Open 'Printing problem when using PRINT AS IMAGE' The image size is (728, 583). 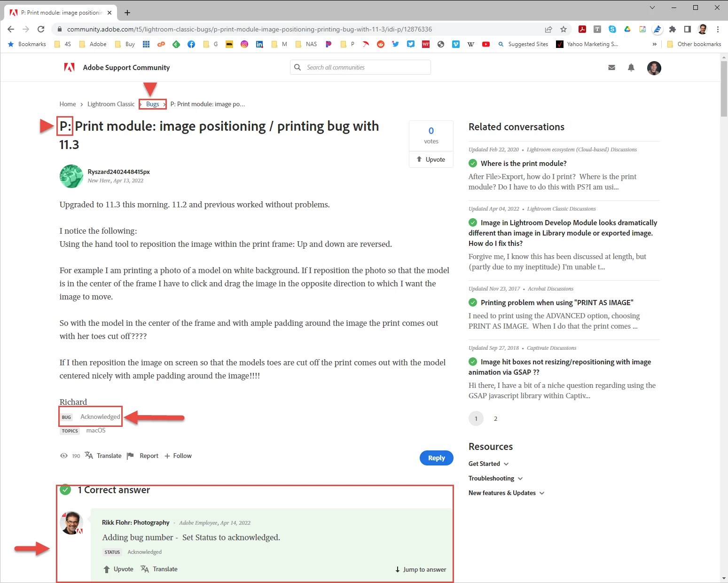(557, 302)
